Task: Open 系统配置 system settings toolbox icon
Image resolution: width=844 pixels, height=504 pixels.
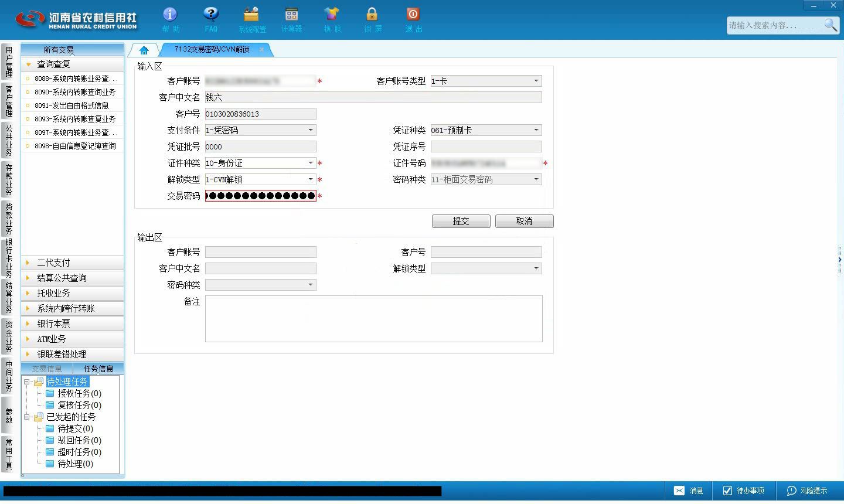Action: [251, 14]
